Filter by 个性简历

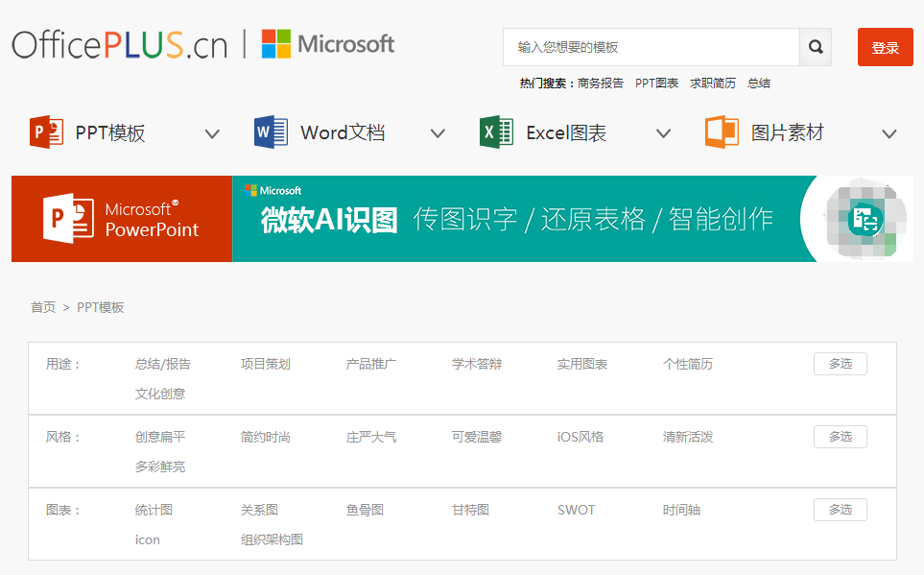coord(688,365)
